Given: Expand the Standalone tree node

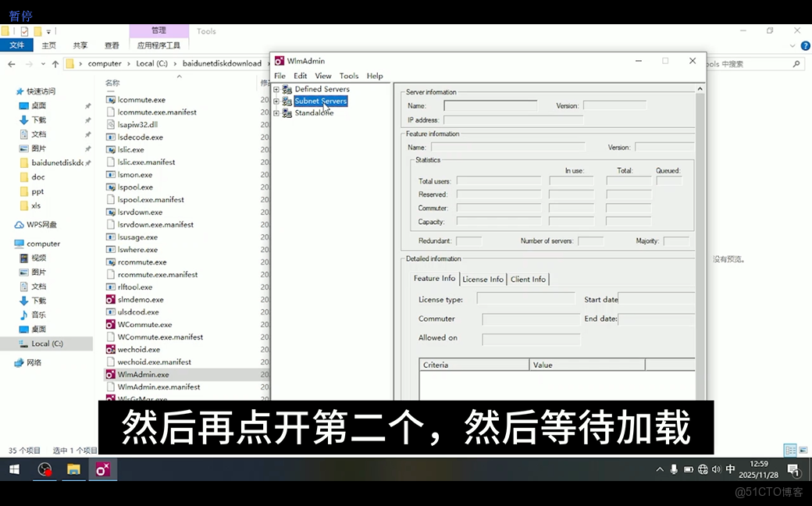Looking at the screenshot, I should (275, 112).
